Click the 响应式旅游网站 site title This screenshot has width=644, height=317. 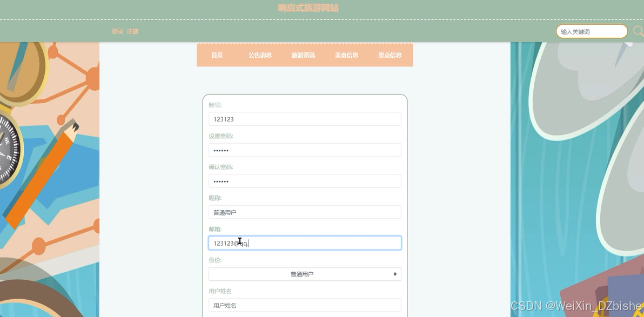coord(308,8)
